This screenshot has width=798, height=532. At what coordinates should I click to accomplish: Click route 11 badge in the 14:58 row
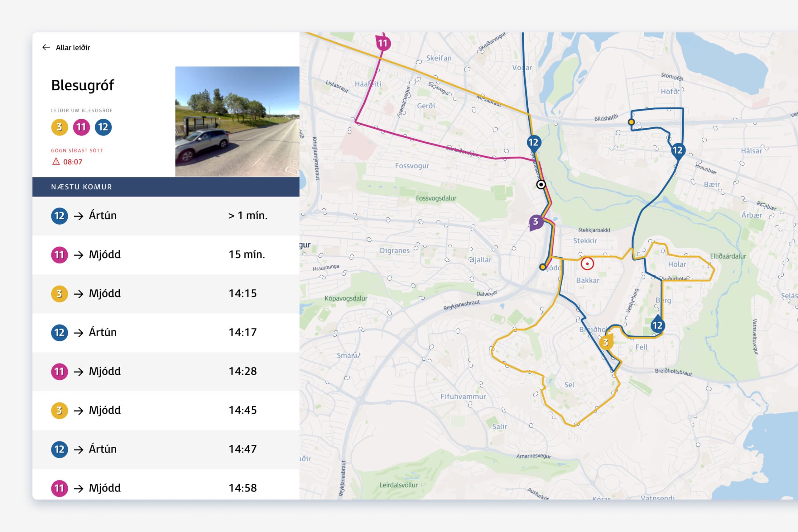[x=60, y=489]
